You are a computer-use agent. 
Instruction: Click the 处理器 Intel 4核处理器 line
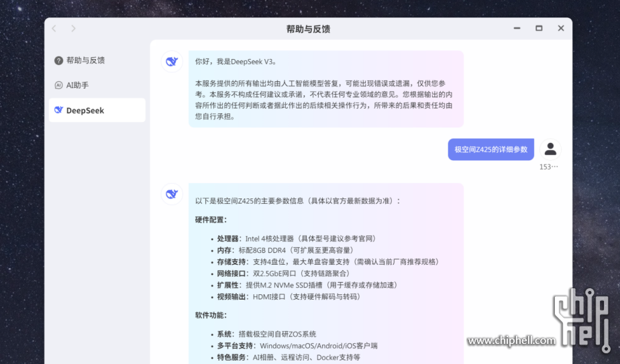297,239
